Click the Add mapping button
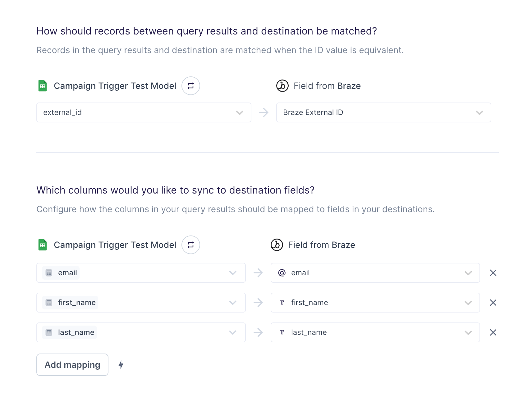The width and height of the screenshot is (532, 402). [x=72, y=365]
